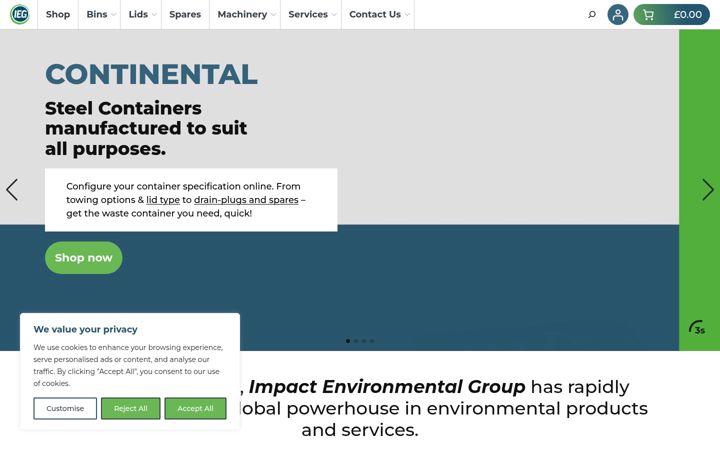Viewport: 720px width, 450px height.
Task: Select the second carousel dot
Action: [x=356, y=341]
